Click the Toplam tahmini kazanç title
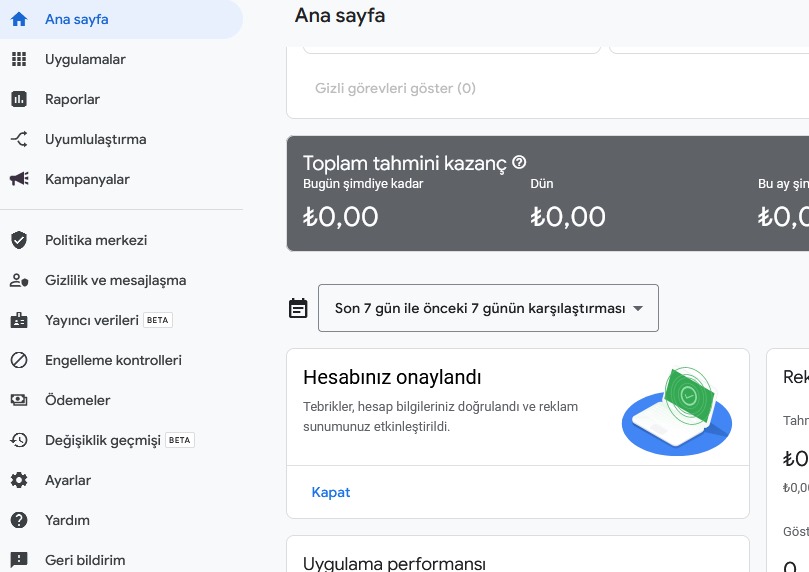This screenshot has width=809, height=572. 405,163
